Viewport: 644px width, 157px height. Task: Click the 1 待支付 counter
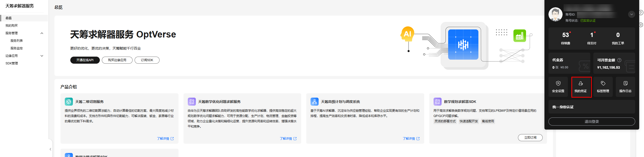592,38
